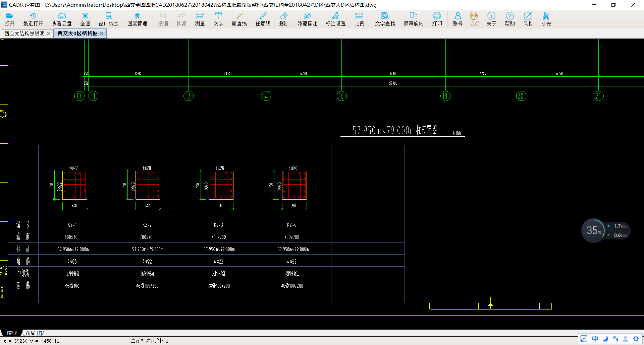The height and width of the screenshot is (345, 644).
Task: Close the 西交大D区结构图 tab
Action: [102, 33]
